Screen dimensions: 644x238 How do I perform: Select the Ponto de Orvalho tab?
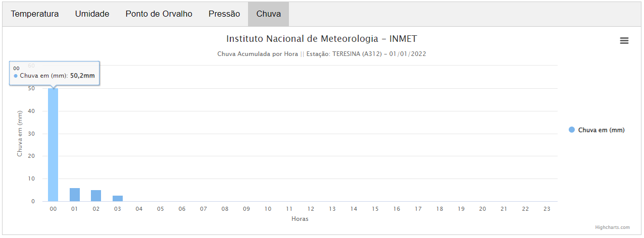[159, 14]
